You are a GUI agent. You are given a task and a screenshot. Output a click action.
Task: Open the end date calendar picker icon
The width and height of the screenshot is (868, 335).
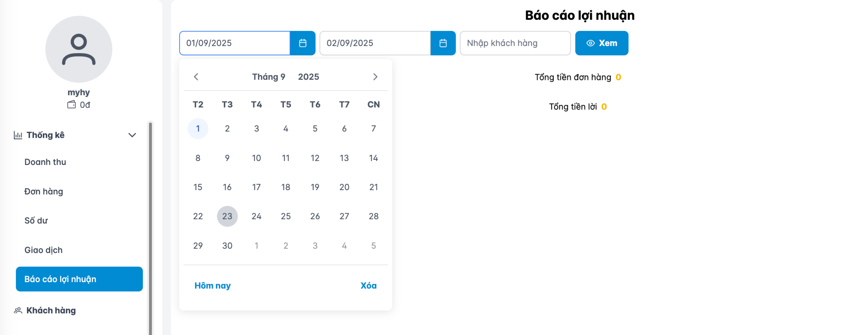[x=443, y=43]
